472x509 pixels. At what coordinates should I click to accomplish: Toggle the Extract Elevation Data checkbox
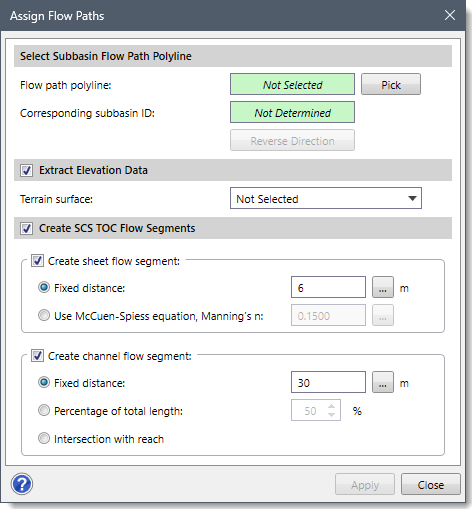click(x=26, y=170)
